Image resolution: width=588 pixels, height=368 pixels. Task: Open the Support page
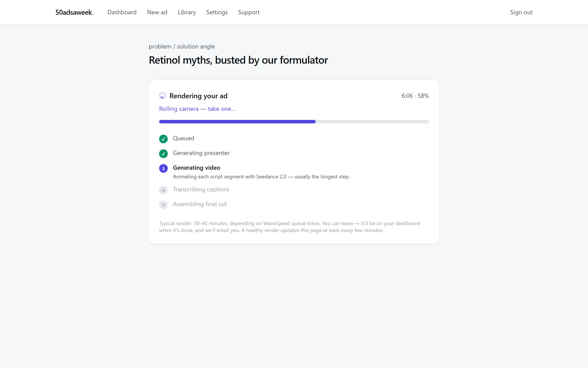pyautogui.click(x=249, y=12)
